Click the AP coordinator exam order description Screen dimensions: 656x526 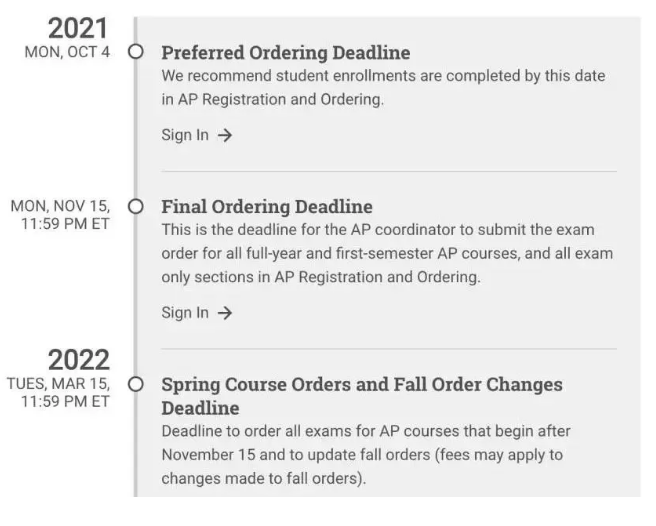pos(387,253)
